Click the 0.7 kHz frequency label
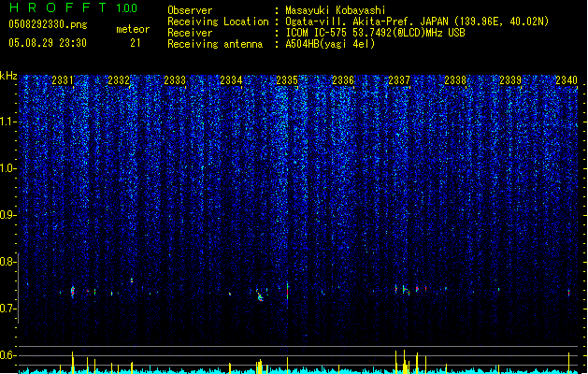The height and width of the screenshot is (374, 588). 8,309
